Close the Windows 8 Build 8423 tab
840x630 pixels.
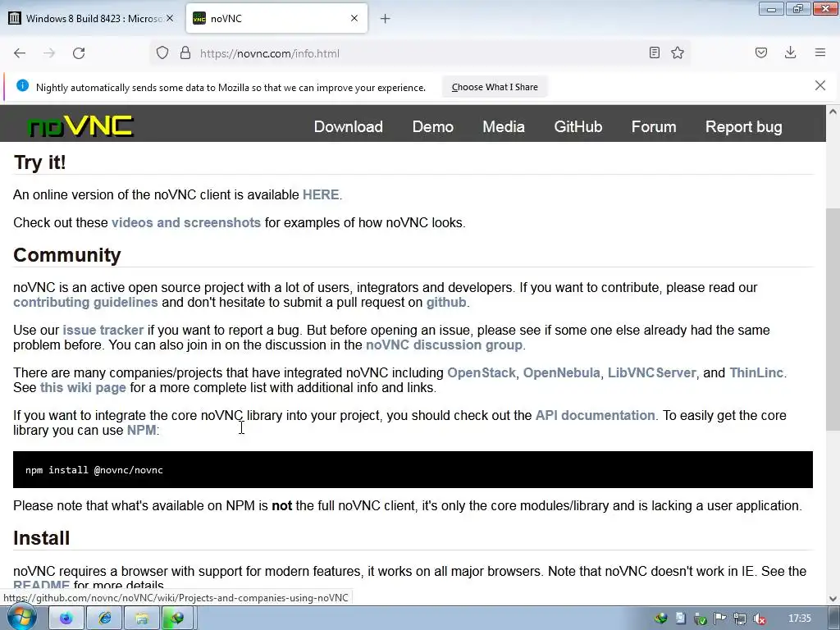(170, 18)
